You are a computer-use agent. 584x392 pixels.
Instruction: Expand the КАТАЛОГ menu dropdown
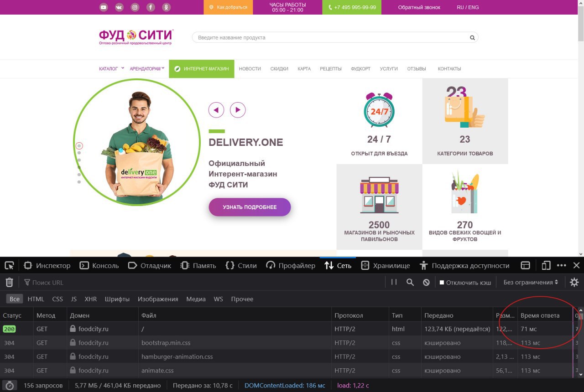(x=112, y=69)
